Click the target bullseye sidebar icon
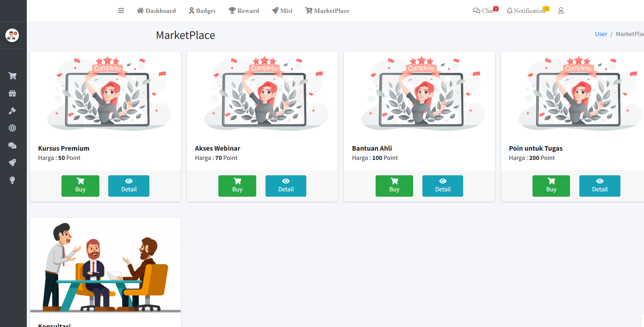The height and width of the screenshot is (327, 644). (x=13, y=128)
